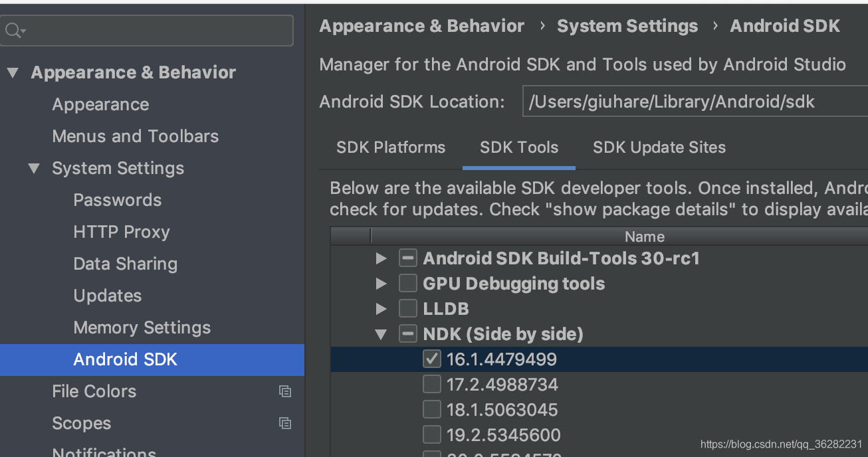Check NDK version 19.2.5345600
Viewport: 868px width, 457px height.
(432, 435)
